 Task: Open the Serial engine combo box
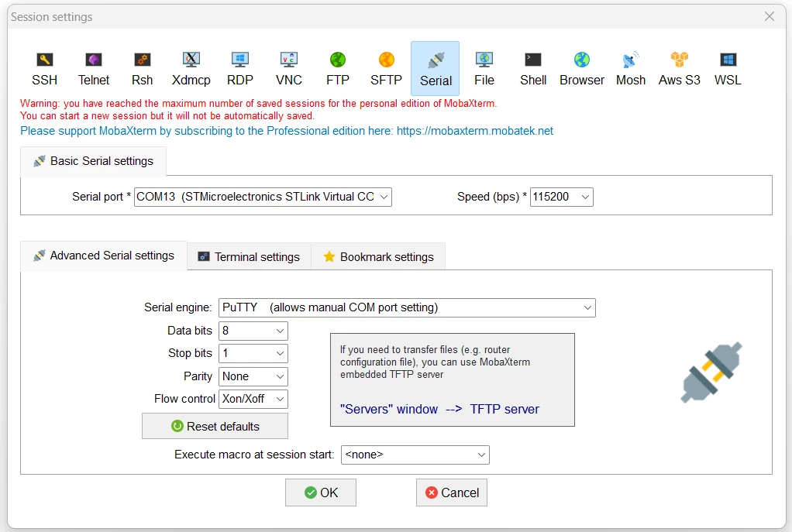[x=407, y=307]
